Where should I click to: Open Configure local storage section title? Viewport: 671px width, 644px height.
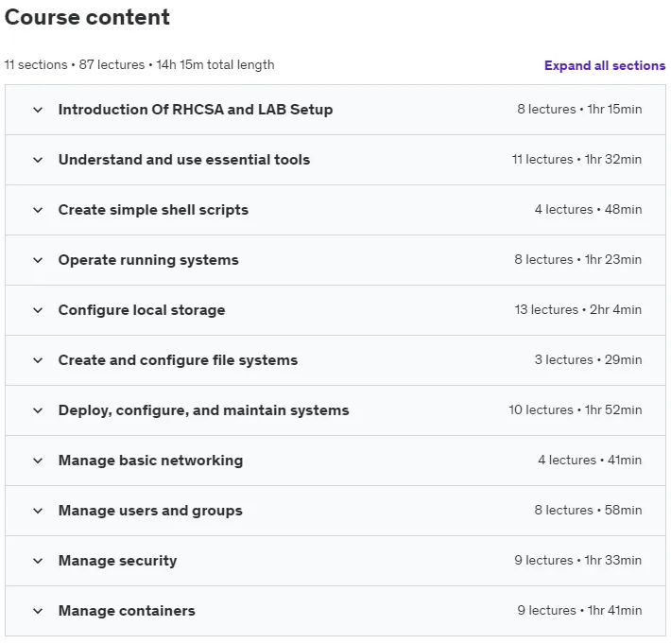click(x=142, y=310)
